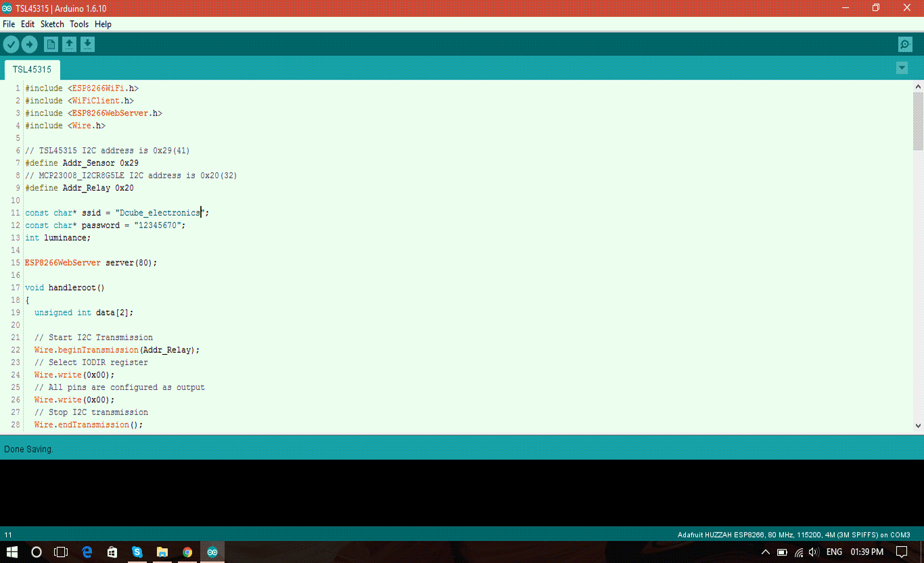Click the Verify sketch checkmark icon
Viewport: 924px width, 563px height.
(x=11, y=45)
